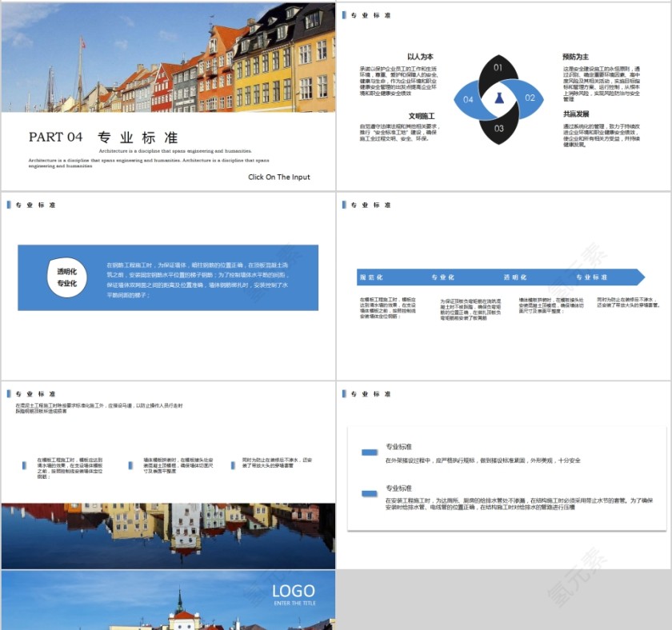Select the blue 04 petal shape
Viewport: 672px width, 630px height.
(x=469, y=99)
